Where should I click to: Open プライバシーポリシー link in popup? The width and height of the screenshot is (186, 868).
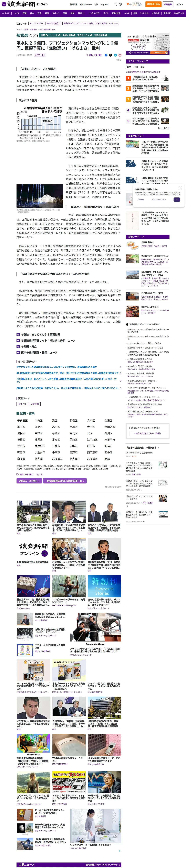(158, 199)
